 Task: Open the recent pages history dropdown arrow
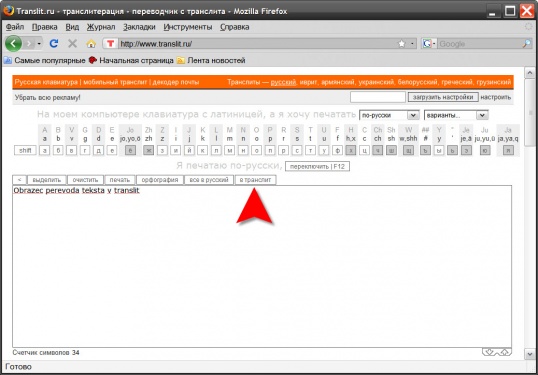click(39, 44)
